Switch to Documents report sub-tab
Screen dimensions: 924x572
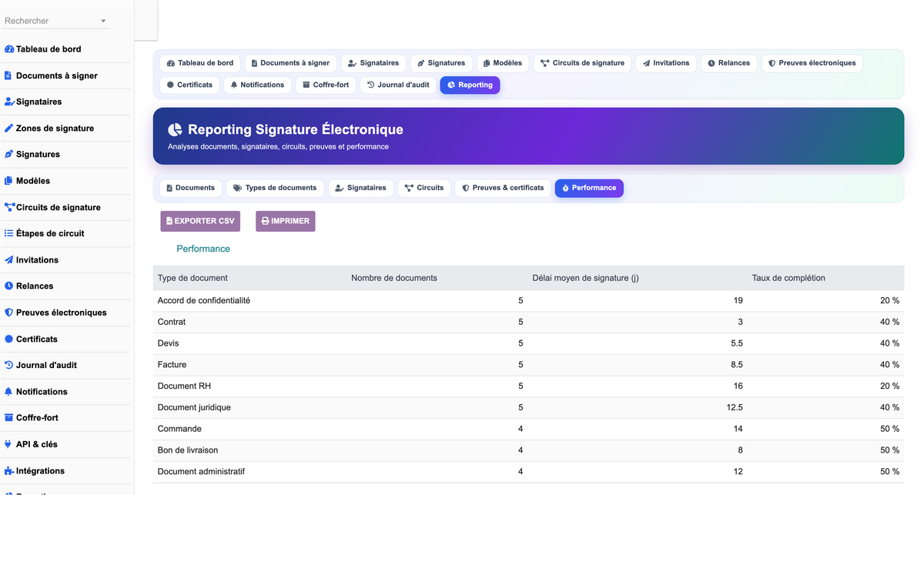coord(190,188)
